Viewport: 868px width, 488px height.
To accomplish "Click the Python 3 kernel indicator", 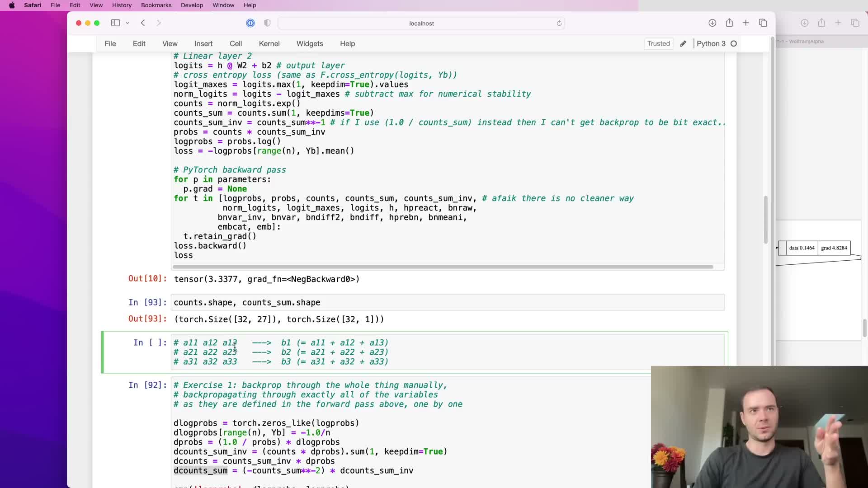I will click(x=711, y=44).
